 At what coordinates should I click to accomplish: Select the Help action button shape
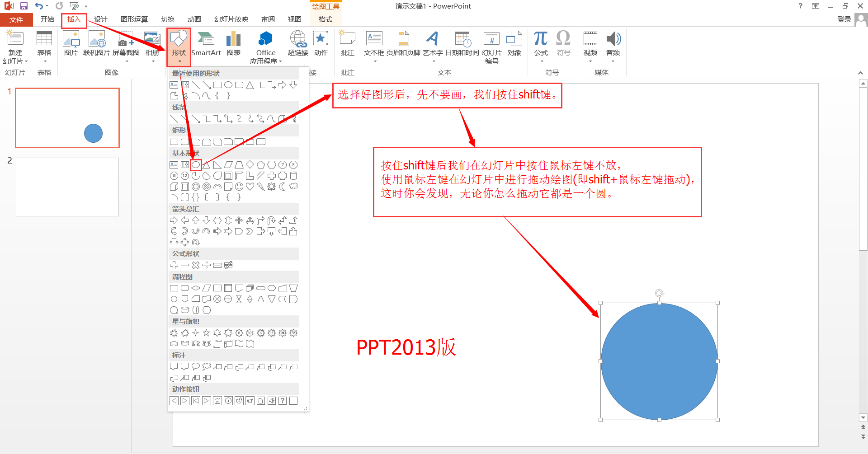coord(283,401)
